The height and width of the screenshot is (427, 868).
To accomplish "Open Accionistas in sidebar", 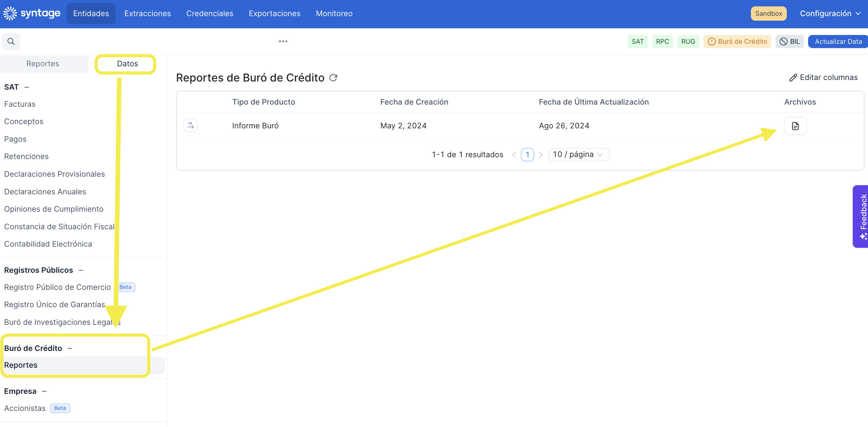I will pos(25,408).
